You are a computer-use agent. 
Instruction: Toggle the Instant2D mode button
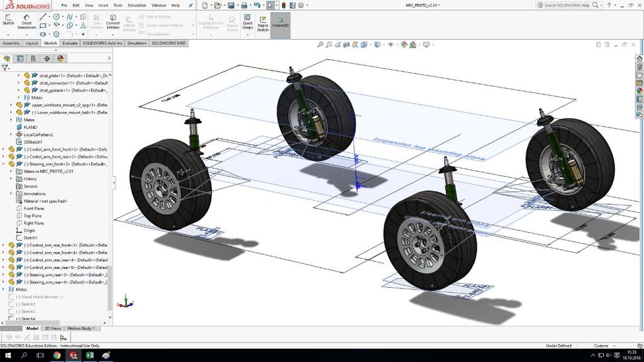(x=280, y=25)
